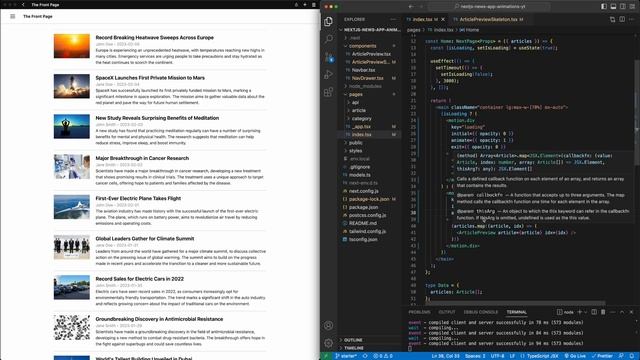Click the Prettier status bar item
The image size is (640, 360).
point(602,356)
